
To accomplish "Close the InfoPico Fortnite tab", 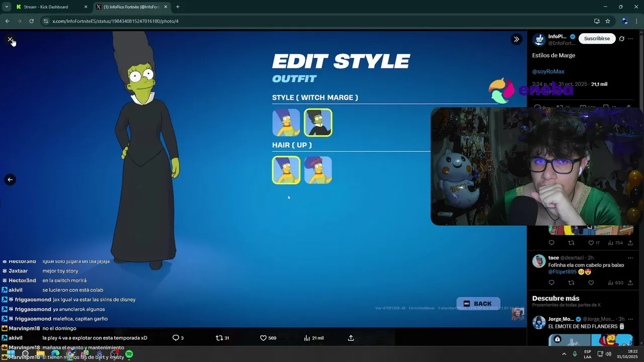I will 166,7.
